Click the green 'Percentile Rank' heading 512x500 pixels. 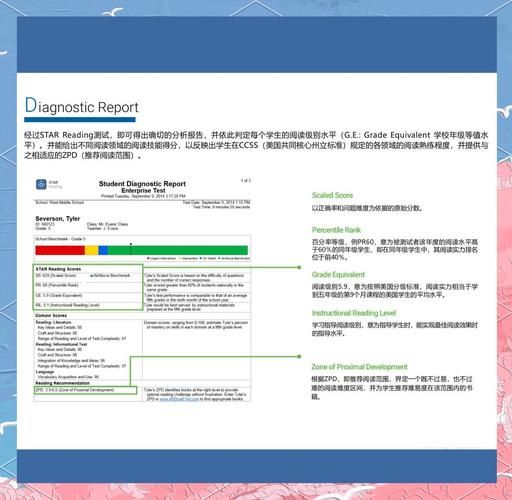pyautogui.click(x=336, y=230)
